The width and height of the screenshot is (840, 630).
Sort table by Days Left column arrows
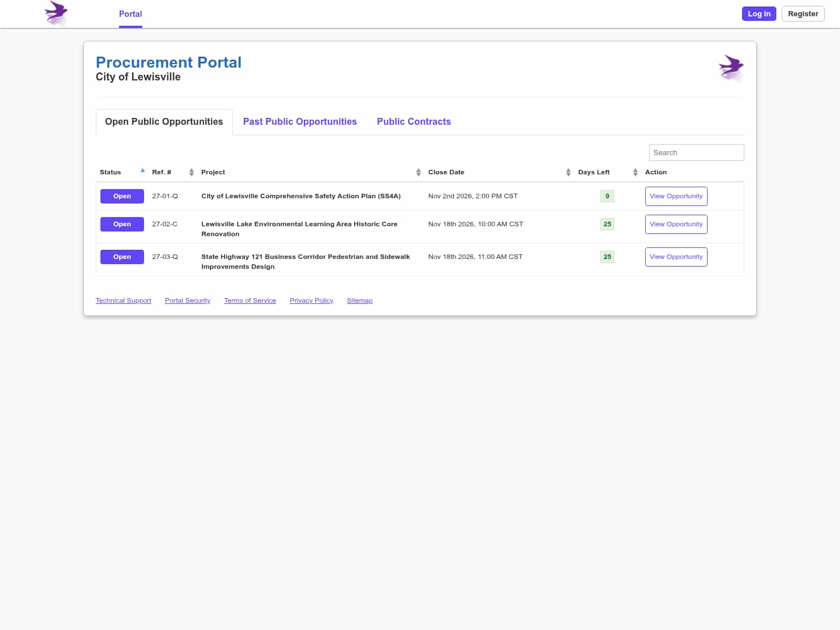635,172
